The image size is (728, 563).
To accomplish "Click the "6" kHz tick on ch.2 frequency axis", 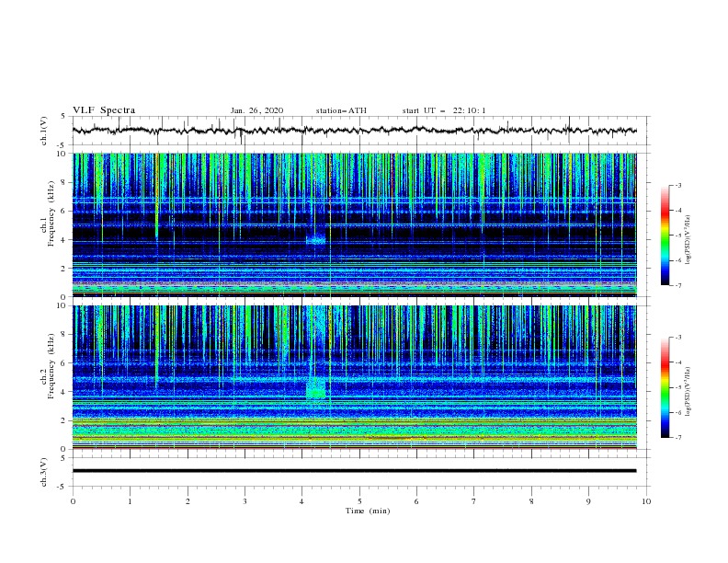I will pos(63,363).
